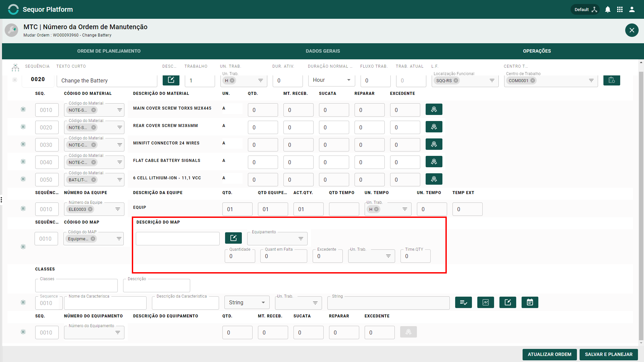Click the Change the Battery short text field
Screen dimensions: 644x362
[107, 80]
